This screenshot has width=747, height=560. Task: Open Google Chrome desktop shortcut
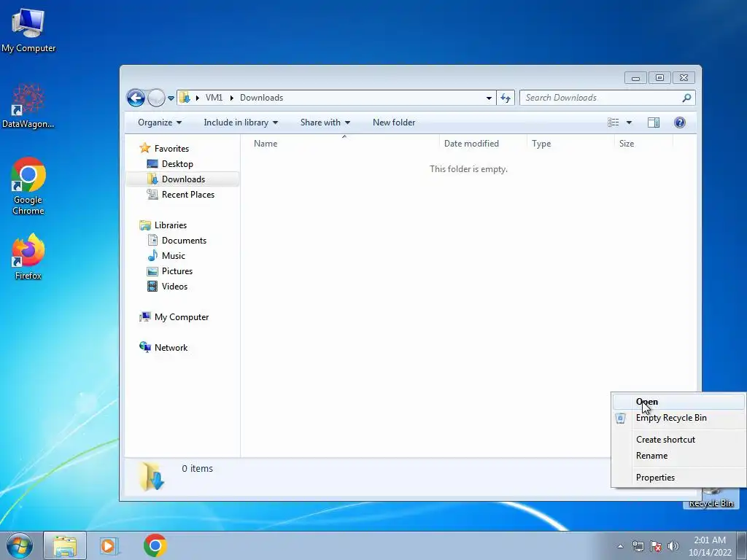click(28, 186)
